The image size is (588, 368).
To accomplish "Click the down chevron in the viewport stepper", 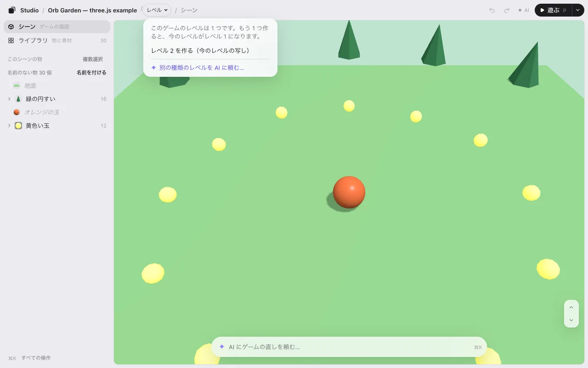I will pos(571,320).
